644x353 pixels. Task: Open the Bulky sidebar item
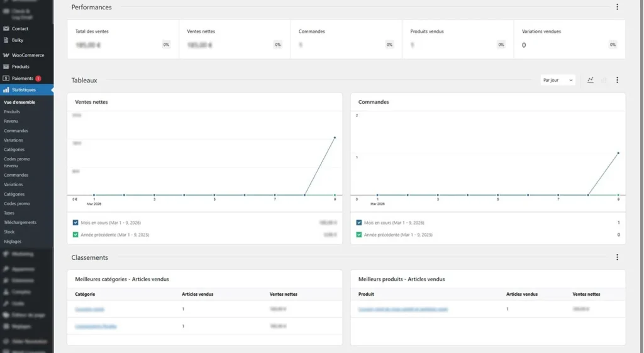tap(17, 40)
